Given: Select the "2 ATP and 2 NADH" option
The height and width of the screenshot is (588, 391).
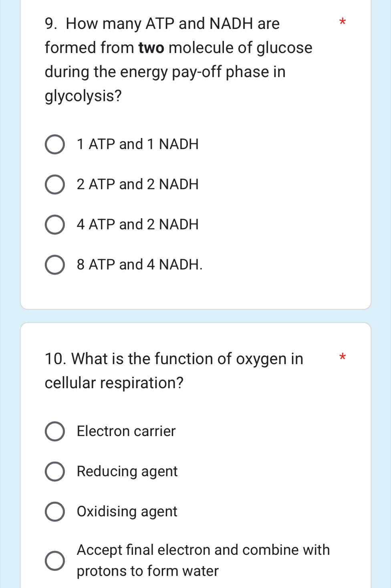Looking at the screenshot, I should coord(55,185).
